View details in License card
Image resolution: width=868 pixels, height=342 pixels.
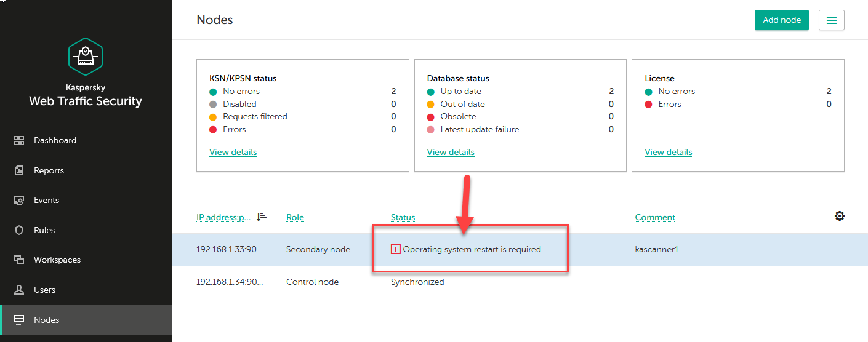[668, 152]
